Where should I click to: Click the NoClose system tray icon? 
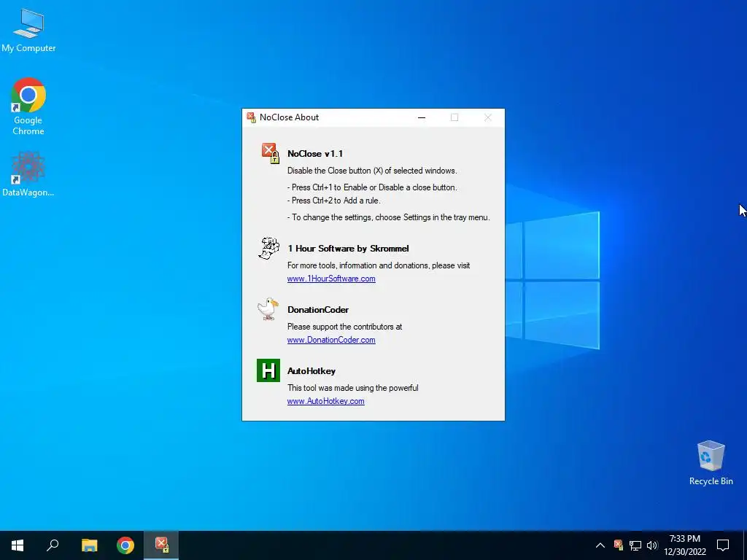pos(619,545)
